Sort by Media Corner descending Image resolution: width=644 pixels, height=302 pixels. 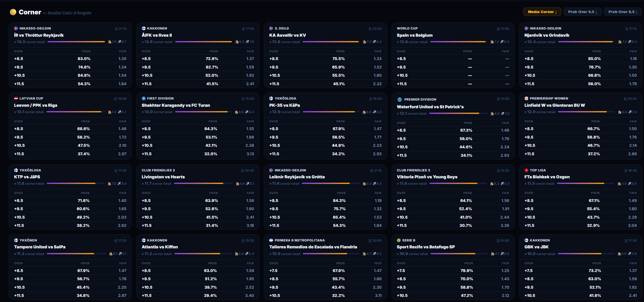542,12
